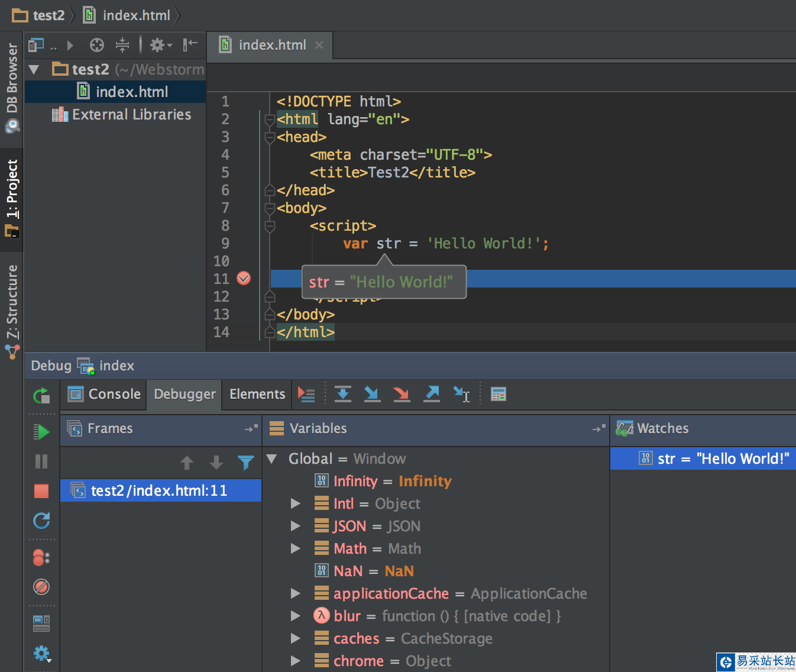The width and height of the screenshot is (796, 672).
Task: Open the View Breakpoints icon
Action: coord(41,557)
